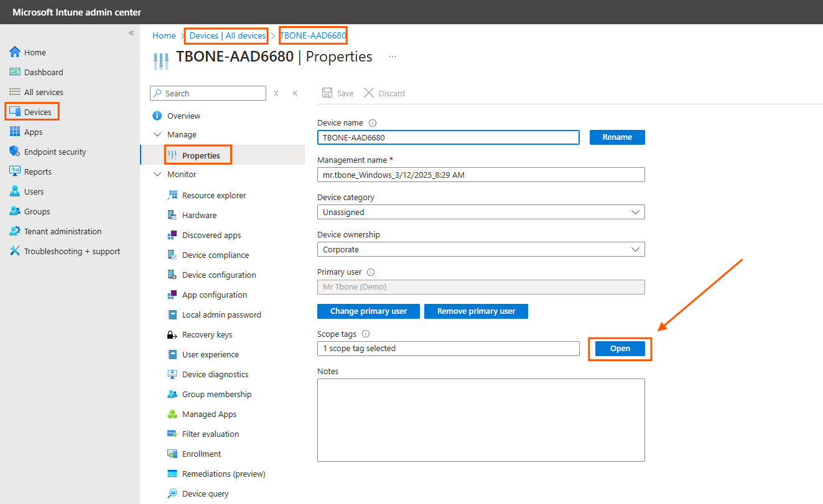The image size is (823, 504).
Task: Collapse the Monitor section
Action: coord(157,174)
